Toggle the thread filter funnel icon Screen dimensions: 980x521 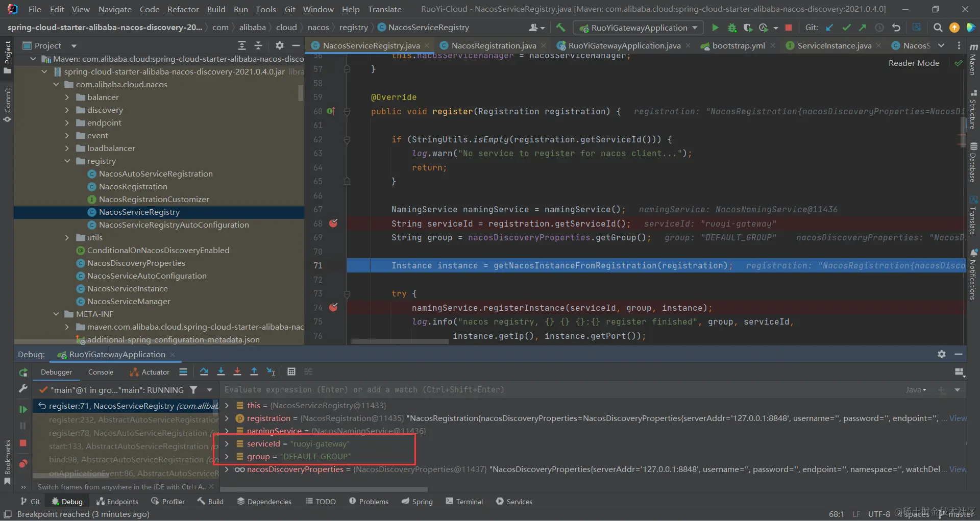coord(193,390)
